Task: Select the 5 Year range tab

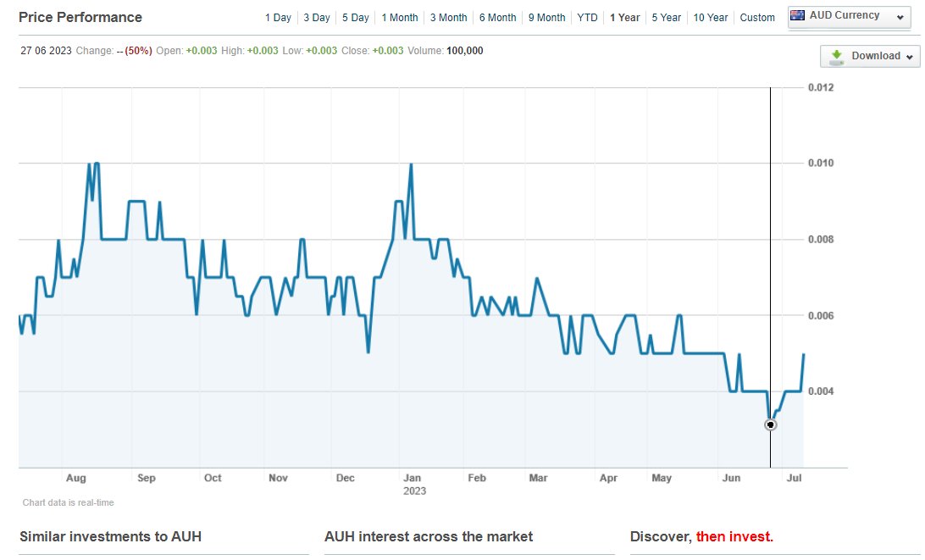Action: [666, 18]
